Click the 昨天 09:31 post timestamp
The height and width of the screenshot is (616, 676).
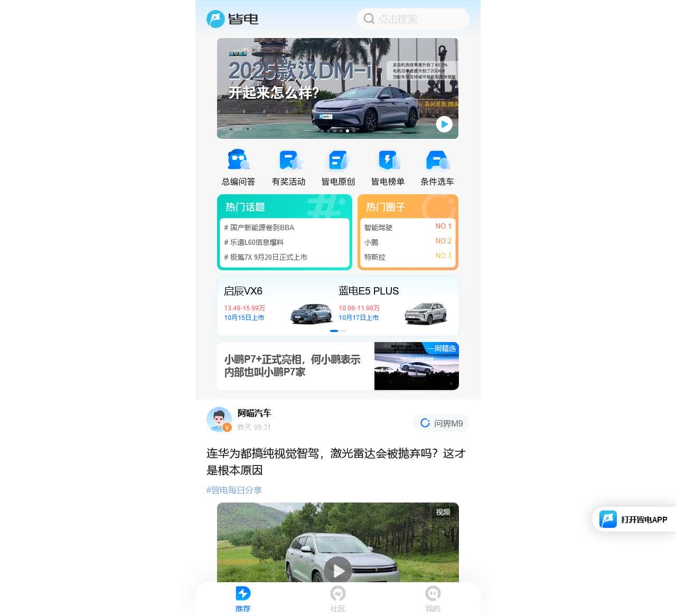coord(254,428)
